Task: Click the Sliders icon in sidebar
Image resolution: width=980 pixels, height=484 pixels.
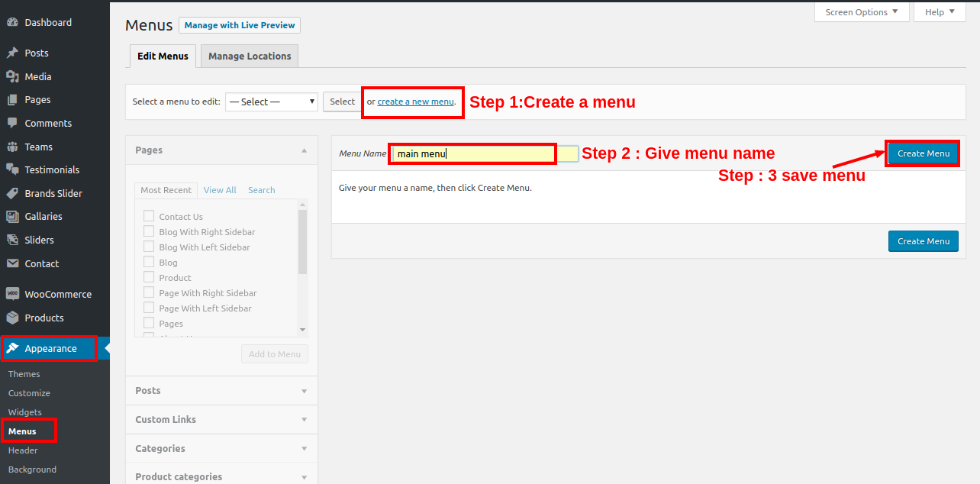Action: click(x=12, y=240)
